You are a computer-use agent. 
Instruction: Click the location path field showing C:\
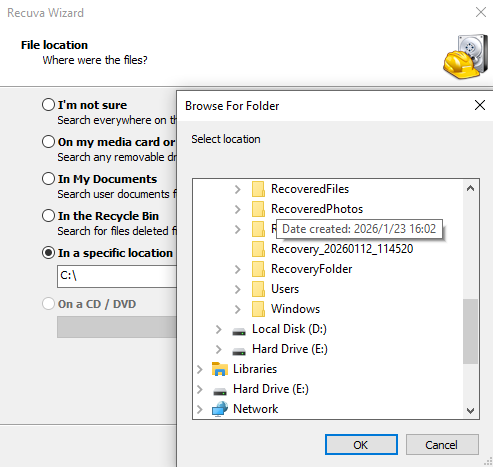(117, 276)
